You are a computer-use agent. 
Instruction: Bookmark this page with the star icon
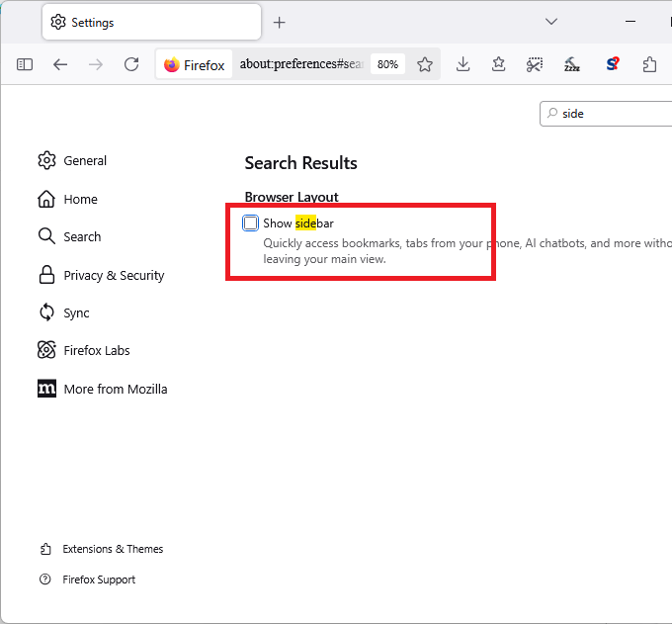(x=425, y=64)
